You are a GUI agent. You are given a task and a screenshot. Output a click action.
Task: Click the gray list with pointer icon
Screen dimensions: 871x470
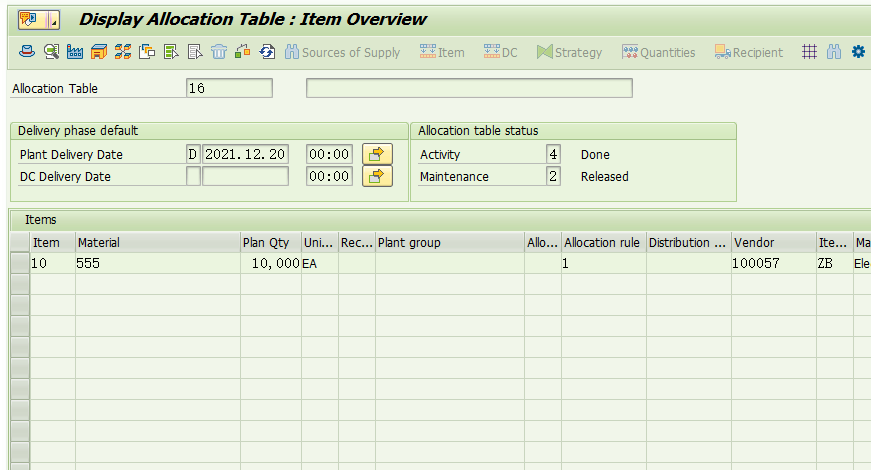coord(195,52)
